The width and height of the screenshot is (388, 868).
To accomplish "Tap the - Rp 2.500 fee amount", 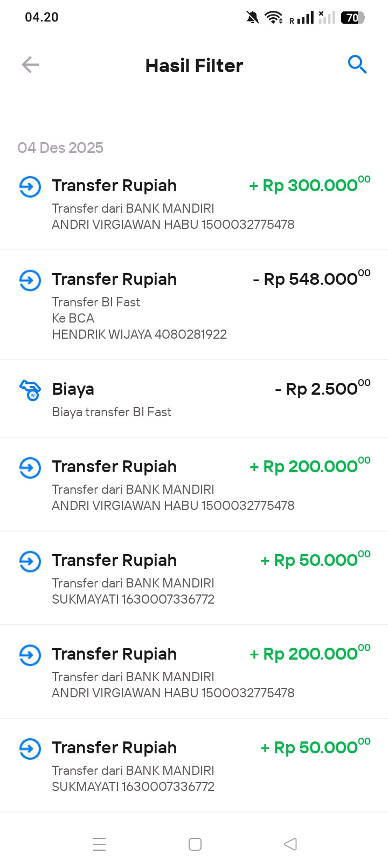I will (x=322, y=389).
